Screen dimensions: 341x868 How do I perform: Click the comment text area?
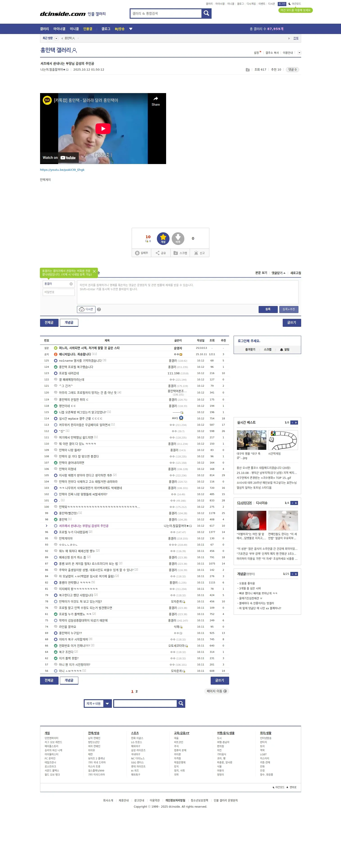click(x=187, y=292)
